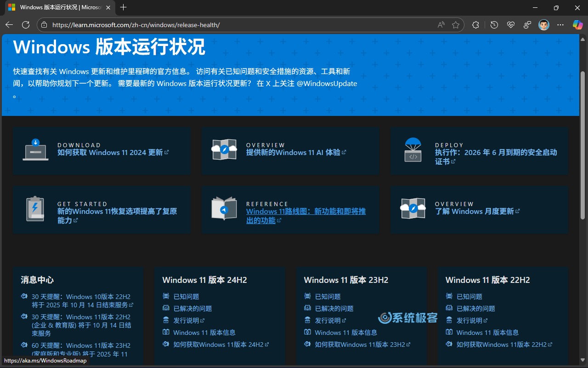The height and width of the screenshot is (368, 588).
Task: Open the Copilot sidebar
Action: click(x=577, y=25)
